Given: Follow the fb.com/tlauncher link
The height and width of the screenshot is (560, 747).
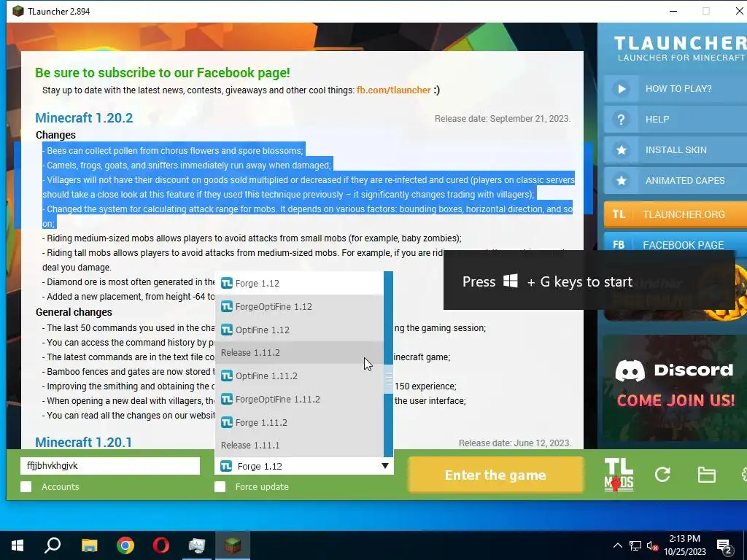Looking at the screenshot, I should tap(393, 90).
